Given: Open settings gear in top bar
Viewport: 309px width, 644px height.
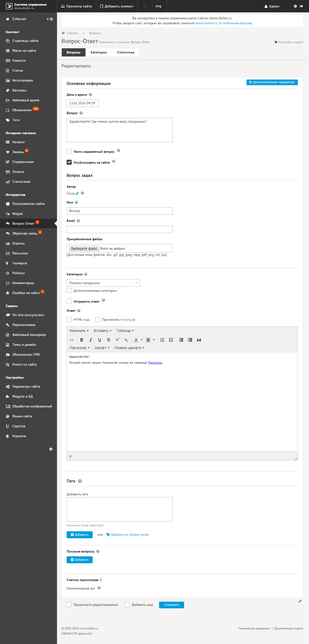Looking at the screenshot, I should tap(295, 6).
